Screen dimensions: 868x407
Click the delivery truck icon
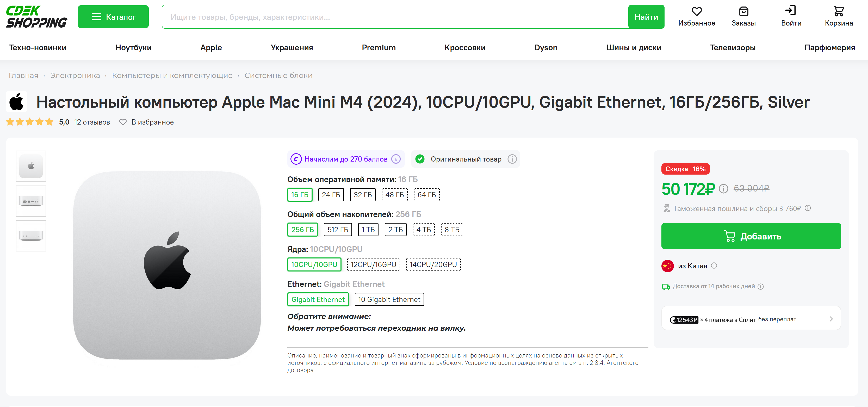666,287
